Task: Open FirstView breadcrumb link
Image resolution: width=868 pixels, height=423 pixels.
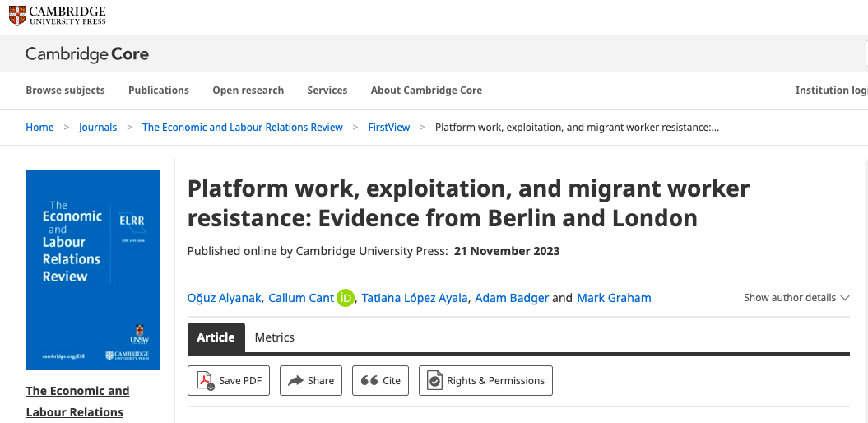Action: click(x=388, y=128)
